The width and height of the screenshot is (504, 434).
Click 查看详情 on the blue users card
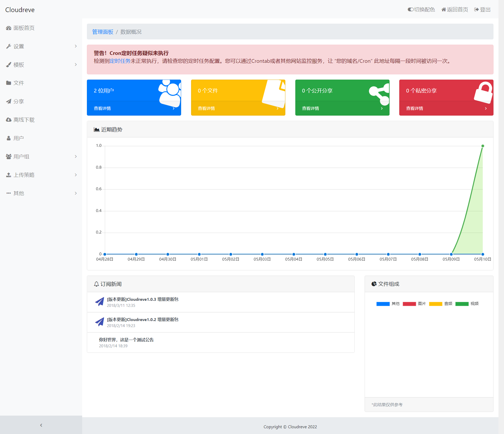point(102,109)
